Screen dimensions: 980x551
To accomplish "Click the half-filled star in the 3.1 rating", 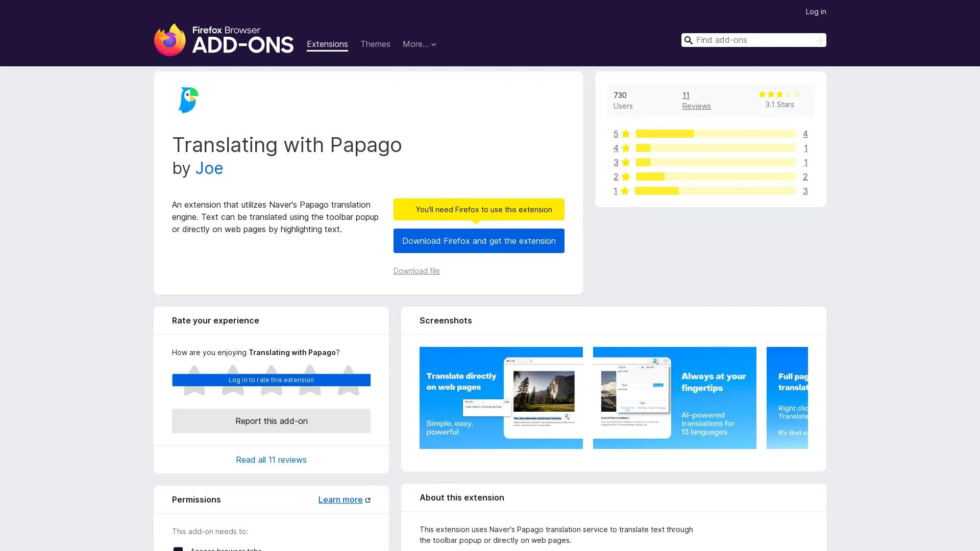I will 788,94.
